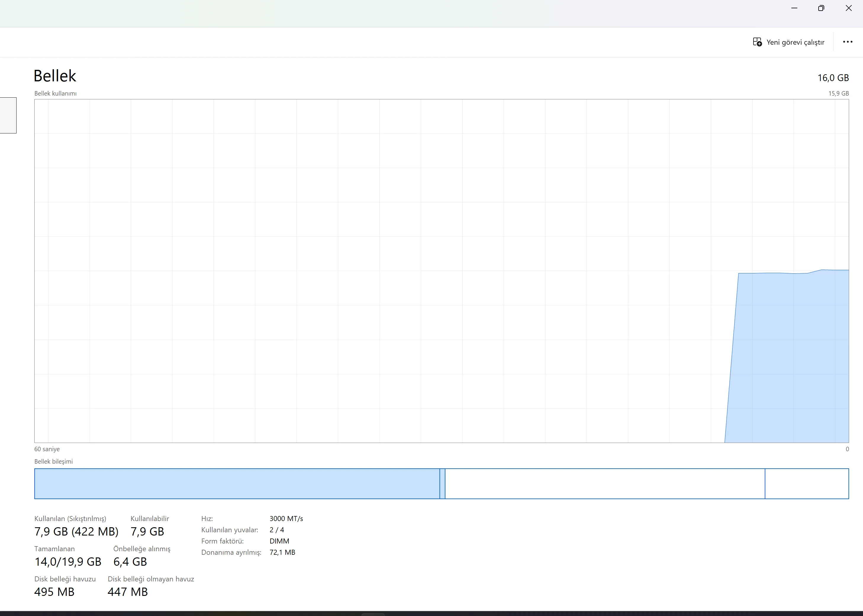The width and height of the screenshot is (863, 616).
Task: Open the three-dot more options menu
Action: [x=847, y=42]
